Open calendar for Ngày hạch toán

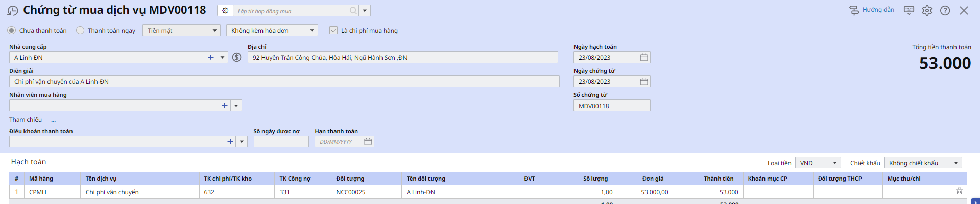(644, 57)
